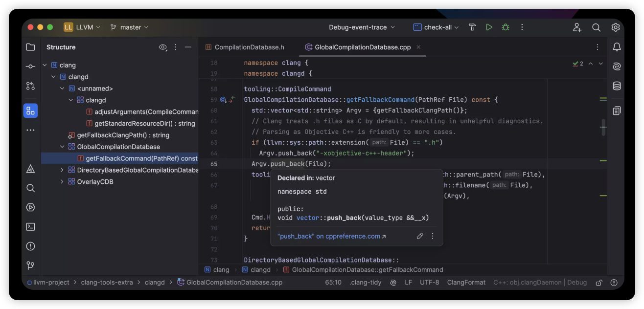This screenshot has width=644, height=309.
Task: Open the Project tool window folder icon
Action: pos(30,47)
